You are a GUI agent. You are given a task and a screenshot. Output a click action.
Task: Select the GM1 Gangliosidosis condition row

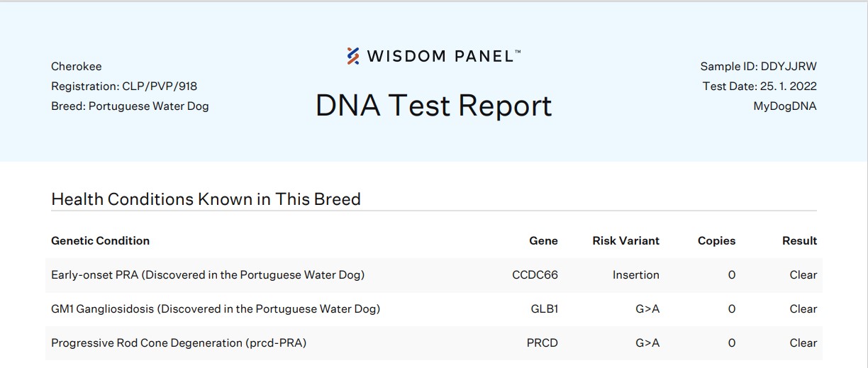(x=216, y=309)
